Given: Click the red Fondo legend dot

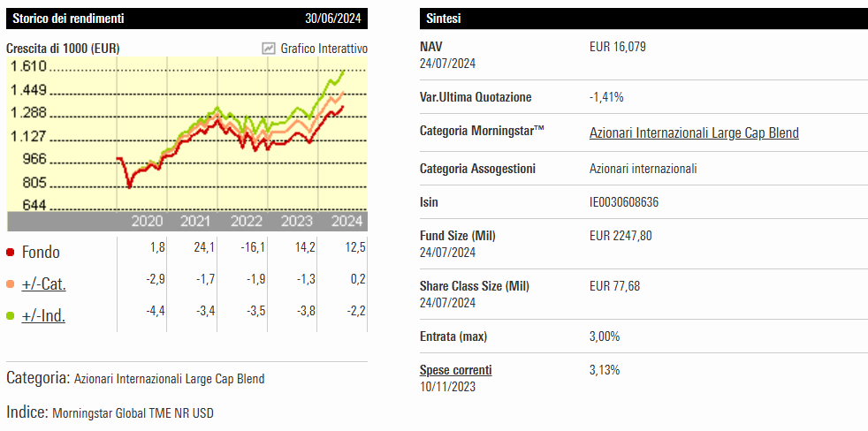Looking at the screenshot, I should [x=11, y=253].
